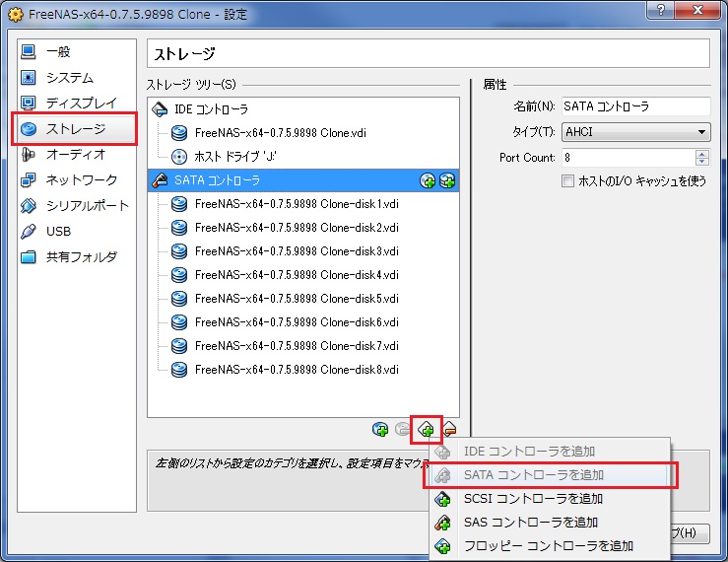The image size is (728, 562).
Task: Select Clone-disk6.vdi in storage tree
Action: point(303,322)
